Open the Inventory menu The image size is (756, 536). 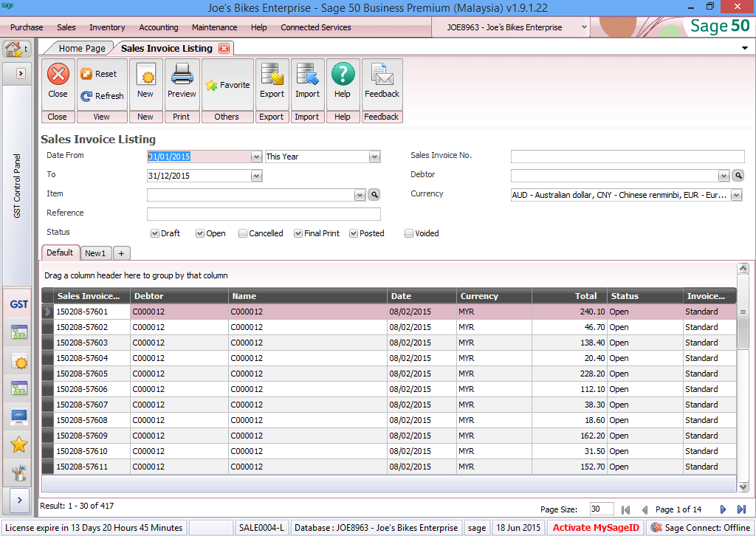coord(106,27)
